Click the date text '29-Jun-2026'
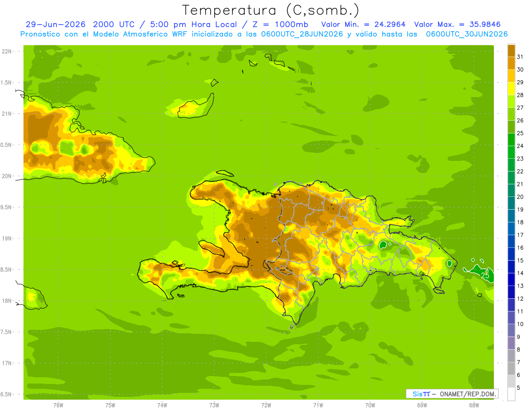 55,24
